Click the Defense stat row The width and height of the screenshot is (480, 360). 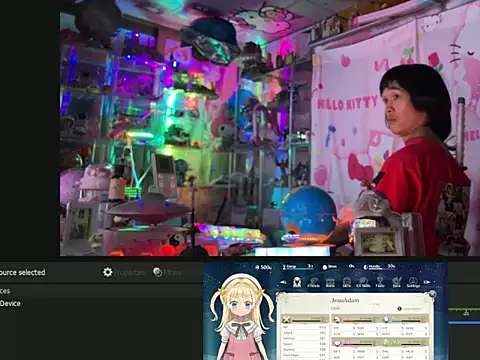click(304, 338)
